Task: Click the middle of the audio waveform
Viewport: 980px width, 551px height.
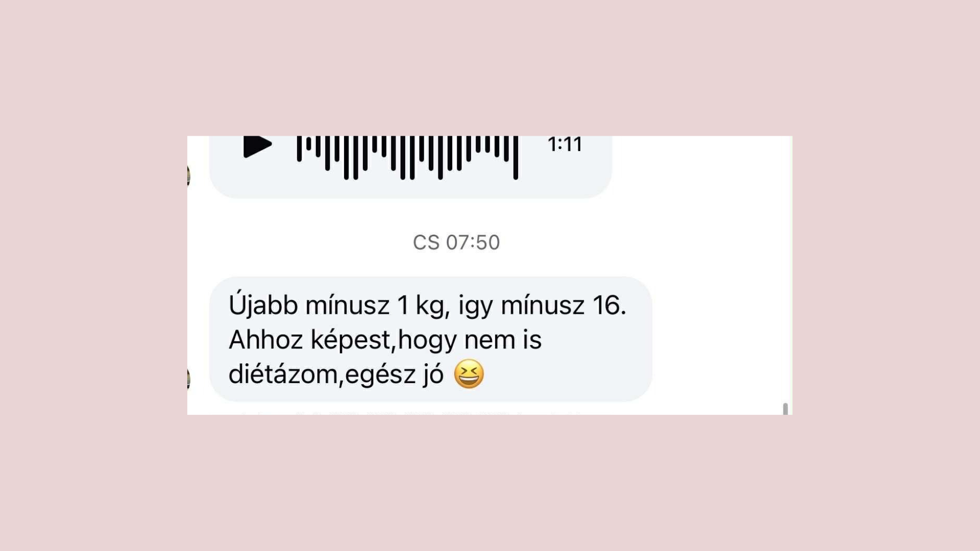Action: point(408,158)
